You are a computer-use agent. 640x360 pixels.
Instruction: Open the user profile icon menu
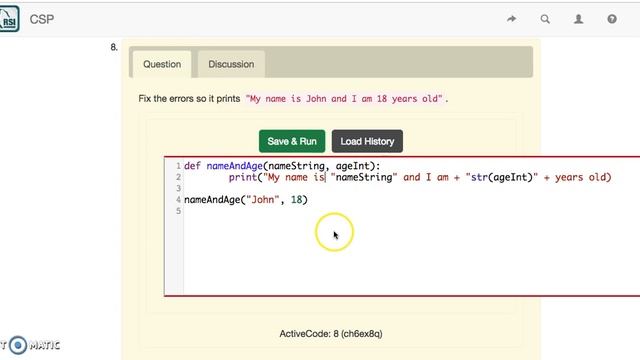coord(578,19)
